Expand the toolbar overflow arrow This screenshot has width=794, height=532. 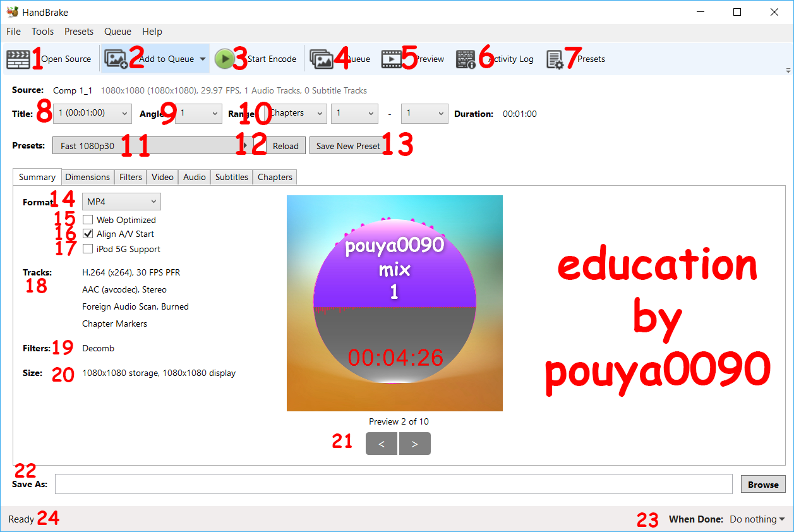(x=788, y=70)
